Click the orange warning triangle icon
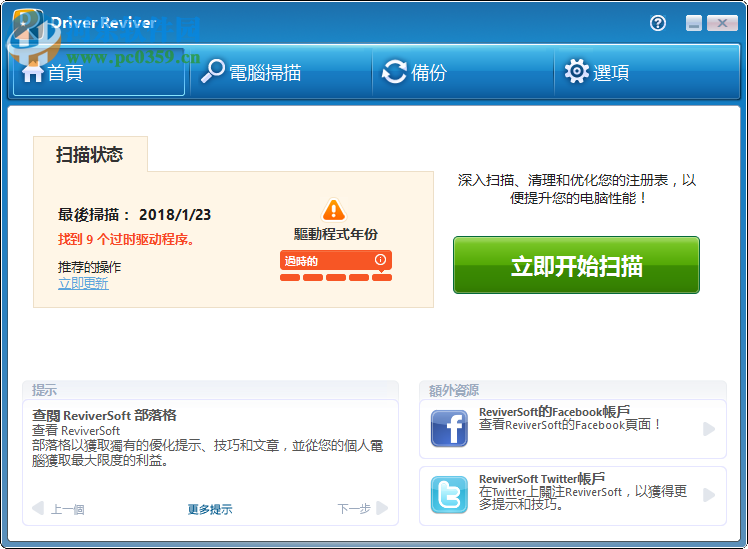The image size is (748, 549). click(334, 209)
